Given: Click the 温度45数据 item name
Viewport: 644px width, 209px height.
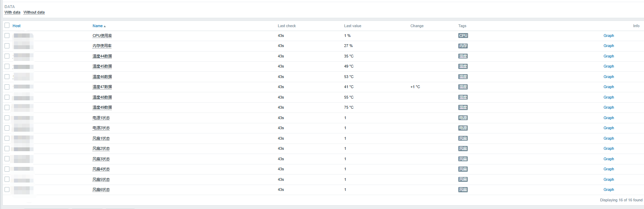Looking at the screenshot, I should (x=102, y=66).
